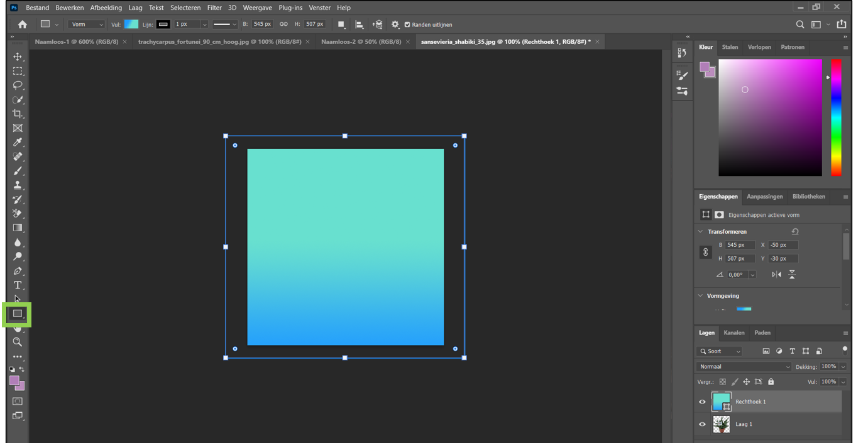Hide the Rechthoek 1 layer
This screenshot has width=868, height=443.
702,402
